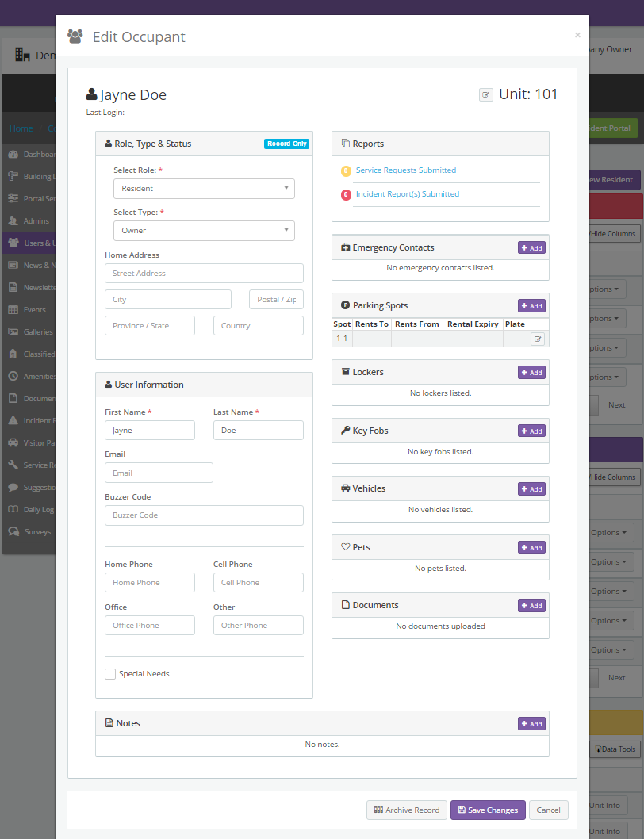The height and width of the screenshot is (839, 644).
Task: Enable the Special Needs checkbox
Action: [110, 673]
